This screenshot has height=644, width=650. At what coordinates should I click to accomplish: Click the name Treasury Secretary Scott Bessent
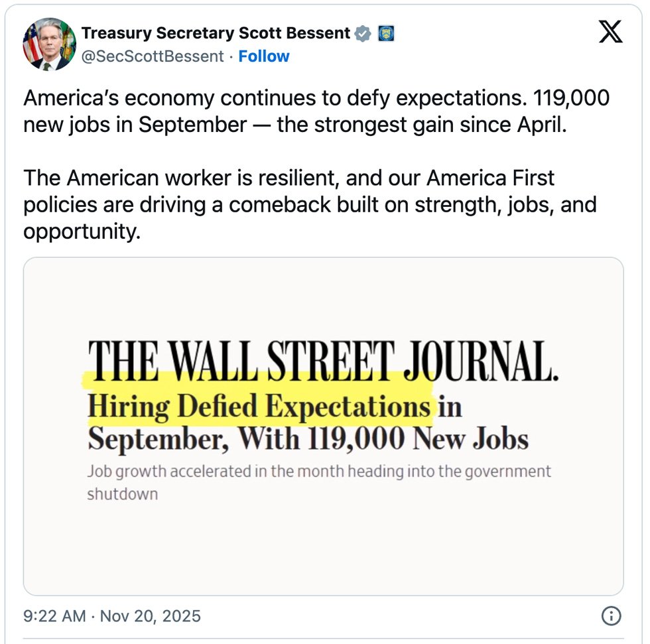coord(216,33)
